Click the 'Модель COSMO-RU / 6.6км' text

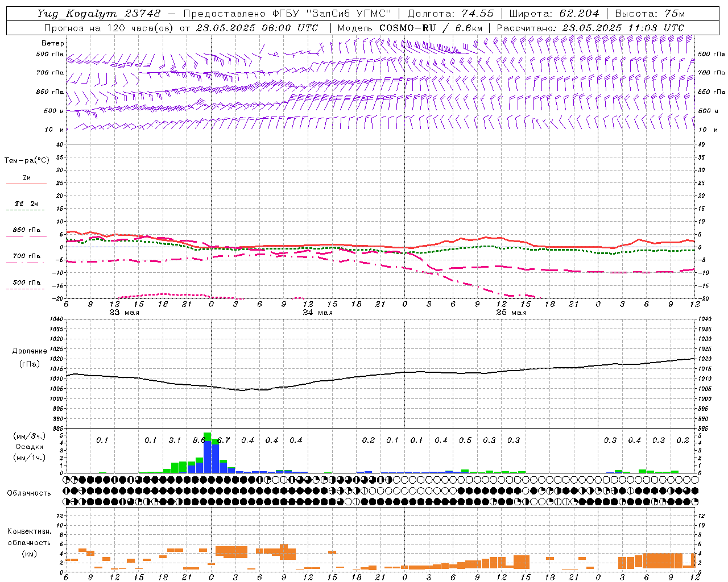pyautogui.click(x=410, y=27)
